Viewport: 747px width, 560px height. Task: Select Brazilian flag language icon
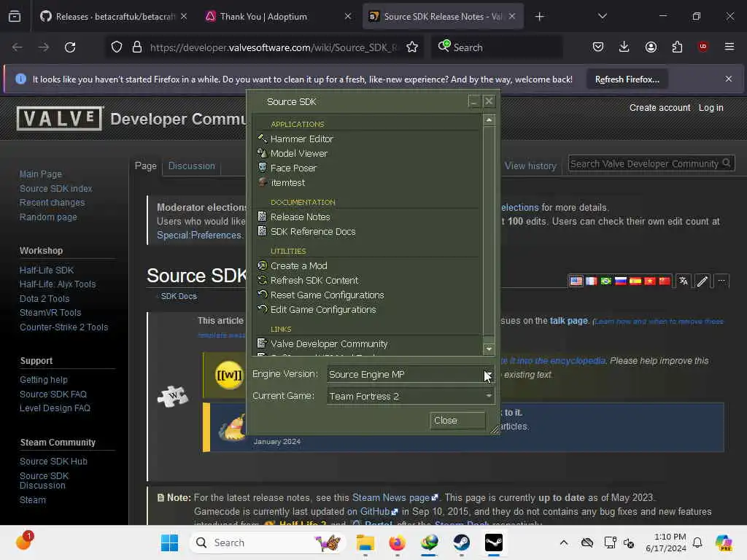[605, 281]
